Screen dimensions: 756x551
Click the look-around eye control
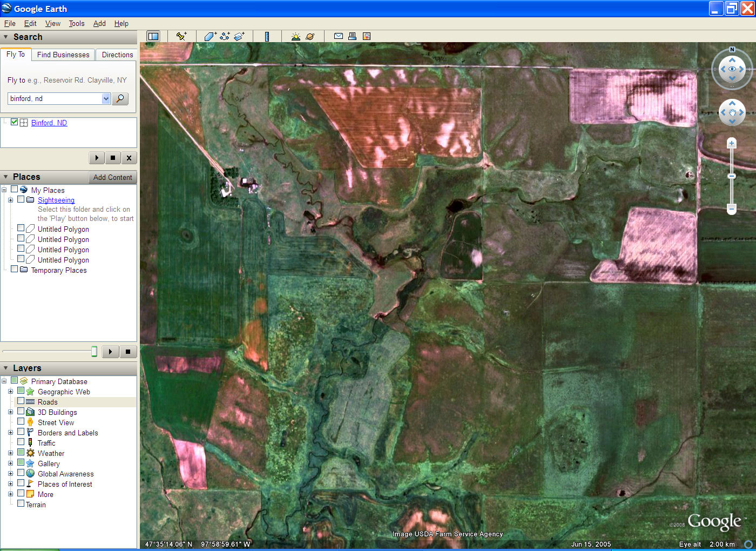tap(732, 69)
